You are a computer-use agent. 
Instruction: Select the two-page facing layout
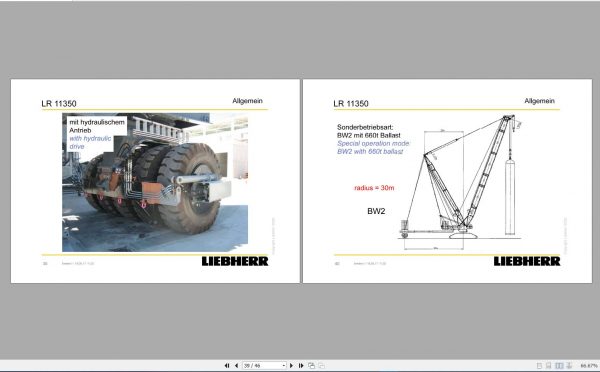coord(559,366)
